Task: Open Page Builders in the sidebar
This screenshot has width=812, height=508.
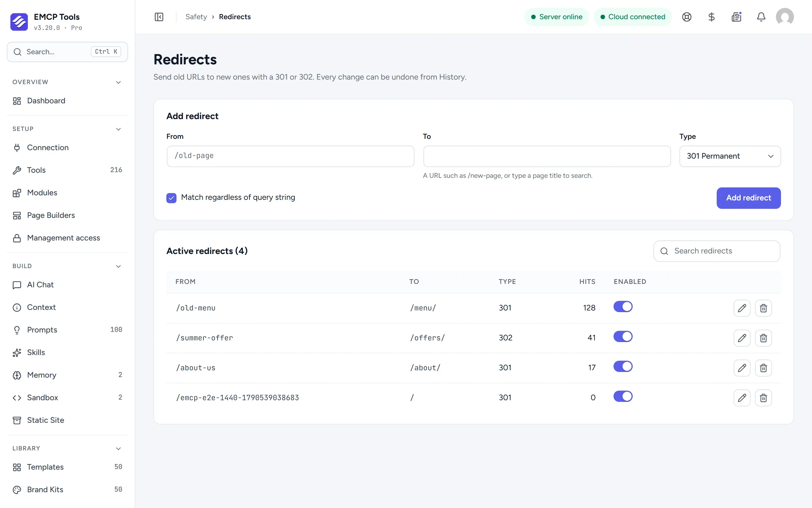Action: tap(67, 215)
